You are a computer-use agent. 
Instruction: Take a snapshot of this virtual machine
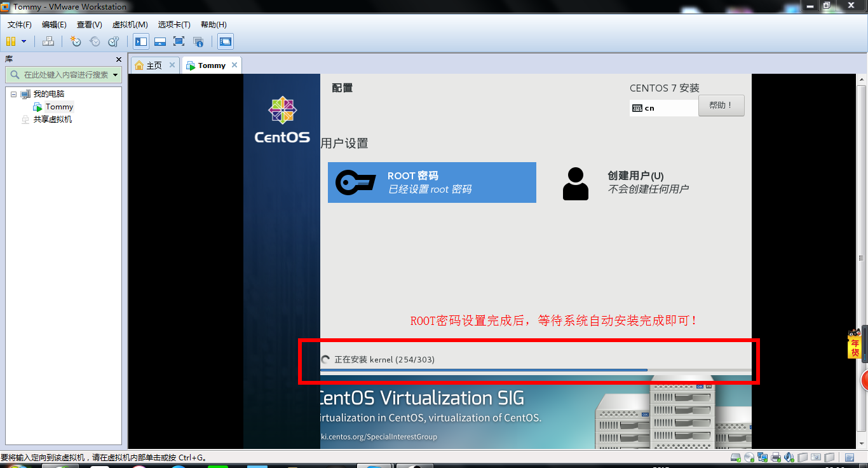pos(76,41)
